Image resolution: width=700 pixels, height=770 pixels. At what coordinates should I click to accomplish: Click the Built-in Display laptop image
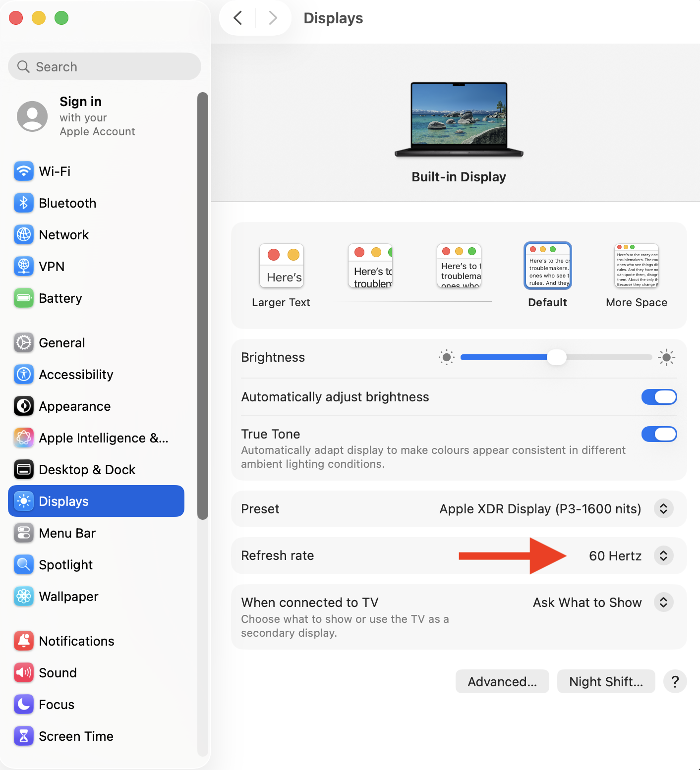[459, 119]
